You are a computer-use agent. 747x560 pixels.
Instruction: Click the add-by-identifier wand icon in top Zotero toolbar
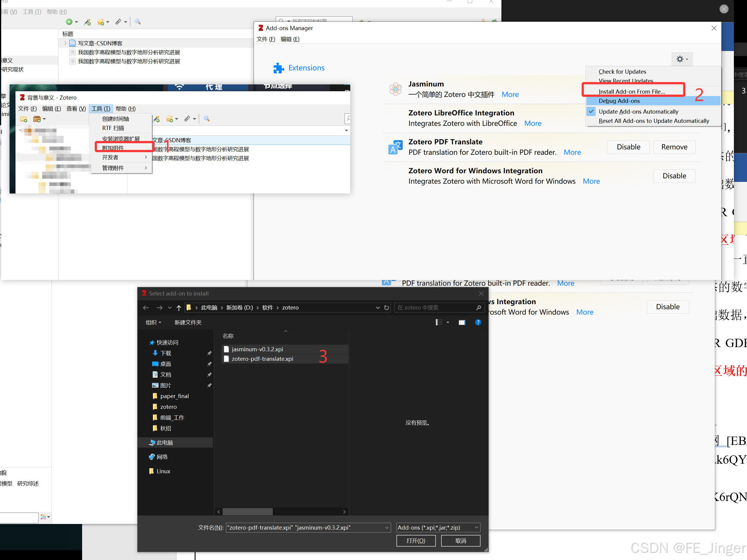click(x=87, y=22)
